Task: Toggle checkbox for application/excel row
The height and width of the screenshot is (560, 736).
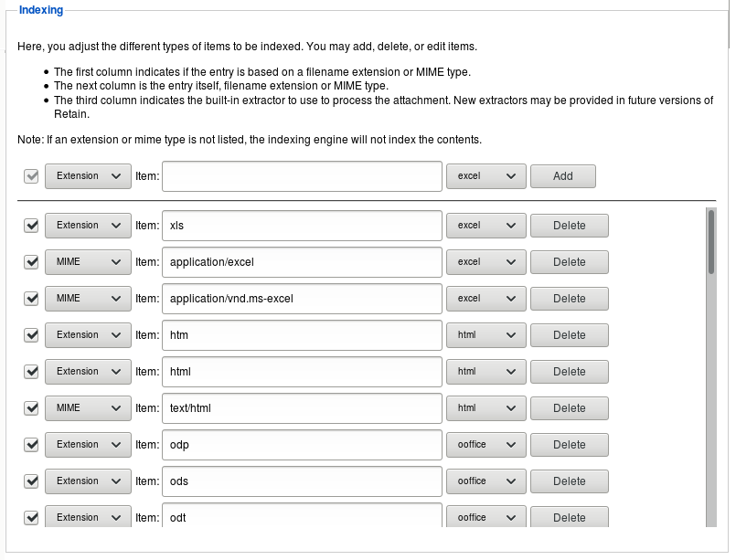Action: (x=32, y=262)
